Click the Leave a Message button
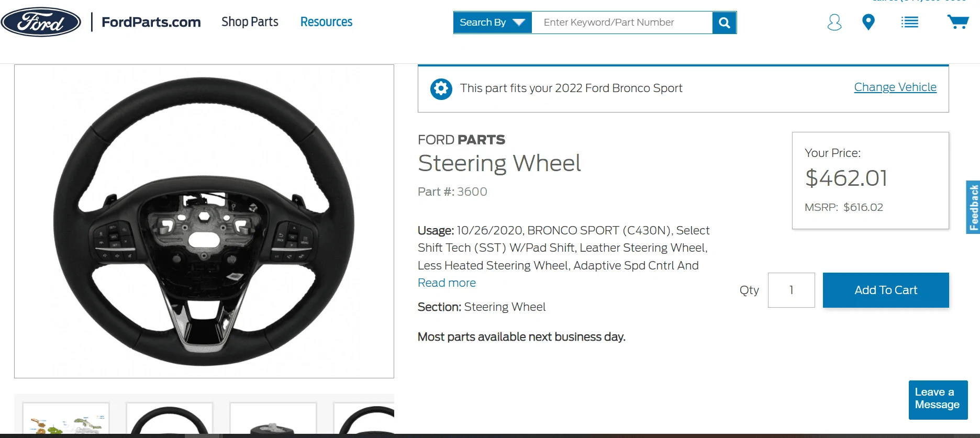 [x=938, y=400]
